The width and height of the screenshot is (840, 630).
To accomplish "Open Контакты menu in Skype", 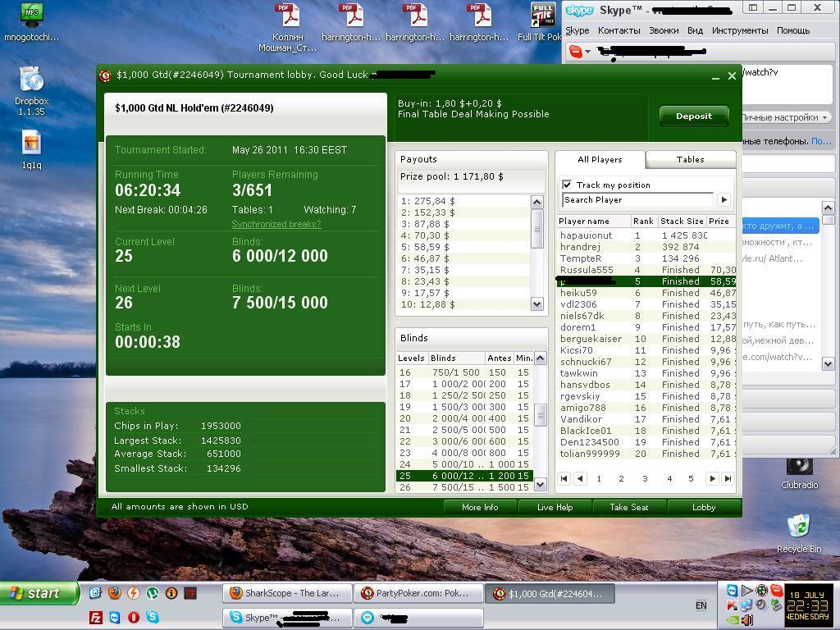I will (x=619, y=30).
